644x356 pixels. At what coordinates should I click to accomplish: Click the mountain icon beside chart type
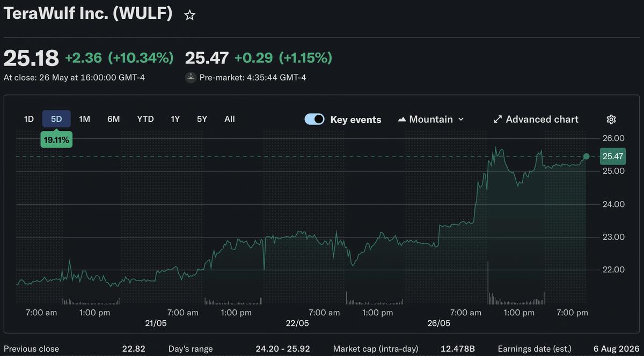tap(401, 120)
